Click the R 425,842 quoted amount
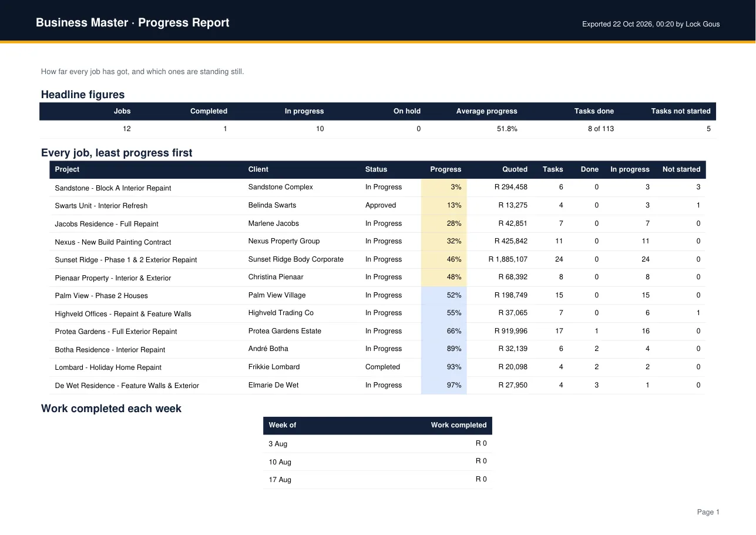Image resolution: width=756 pixels, height=535 pixels. [511, 241]
